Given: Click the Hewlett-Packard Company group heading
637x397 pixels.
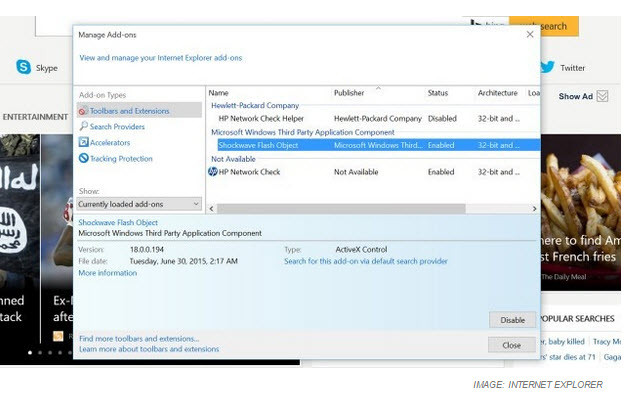Looking at the screenshot, I should pos(255,106).
